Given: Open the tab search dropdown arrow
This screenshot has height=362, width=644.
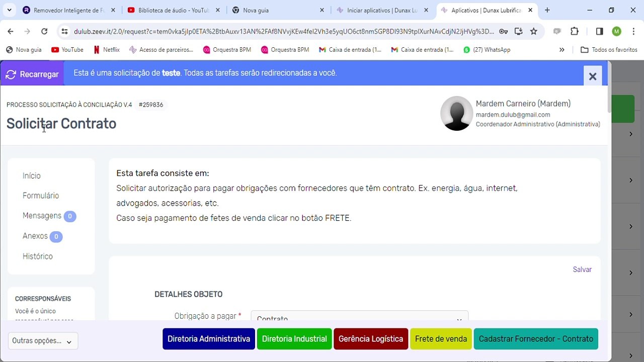Looking at the screenshot, I should coord(9,10).
